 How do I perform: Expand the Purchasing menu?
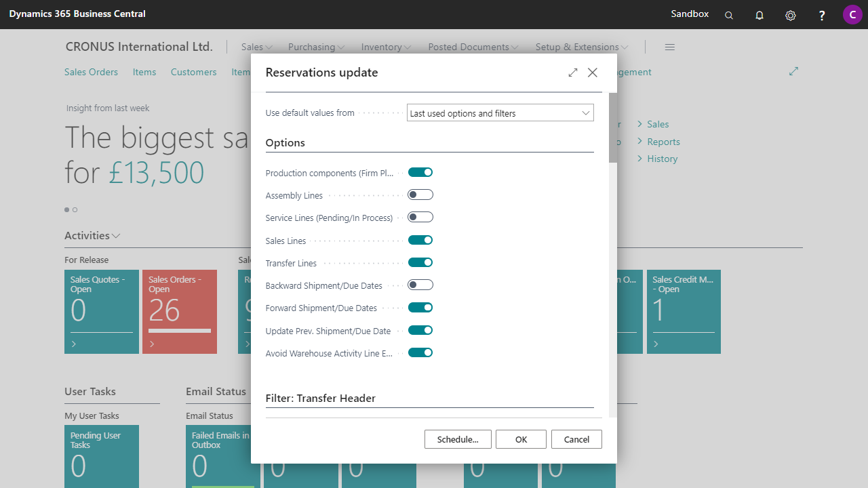[316, 47]
